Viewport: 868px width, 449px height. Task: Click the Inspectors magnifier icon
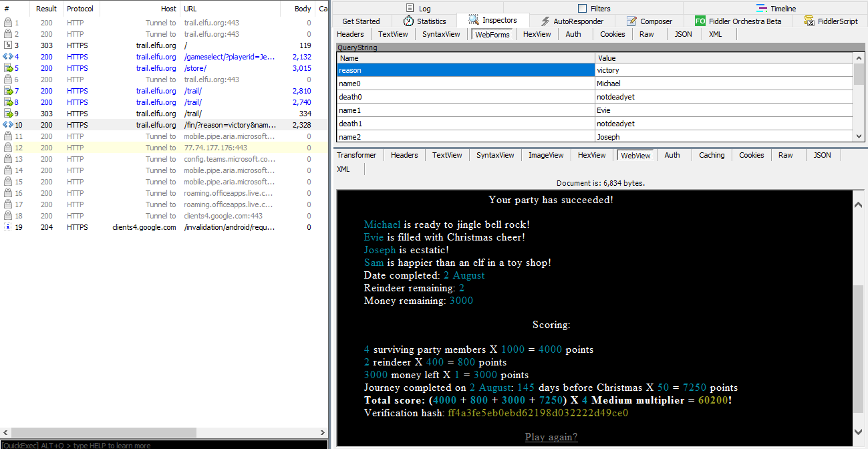pyautogui.click(x=474, y=21)
